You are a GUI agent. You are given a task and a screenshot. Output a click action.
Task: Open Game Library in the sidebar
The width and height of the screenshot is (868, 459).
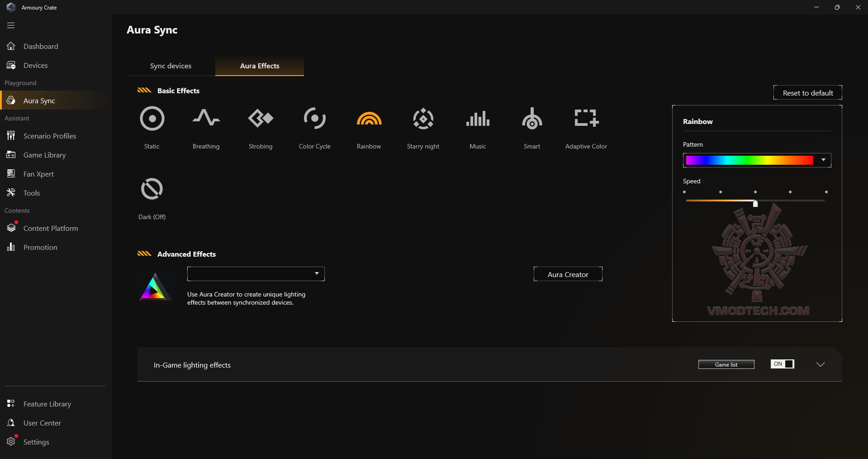click(x=56, y=155)
